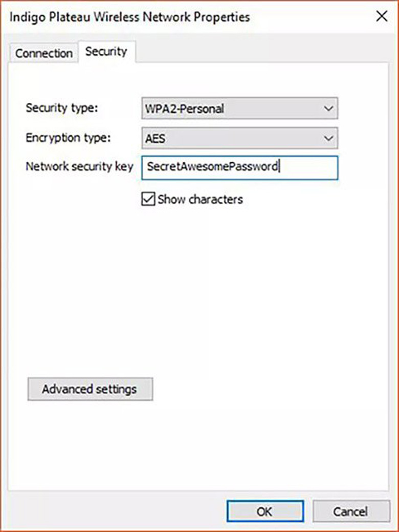Image resolution: width=399 pixels, height=532 pixels.
Task: Open the Security type dropdown
Action: (239, 108)
